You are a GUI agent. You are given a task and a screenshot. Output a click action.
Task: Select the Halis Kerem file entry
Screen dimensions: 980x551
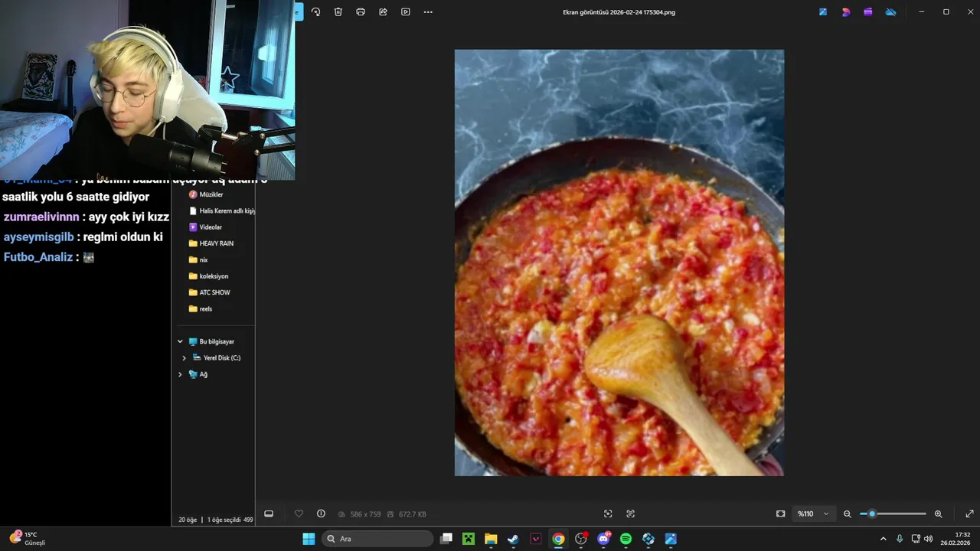point(221,210)
